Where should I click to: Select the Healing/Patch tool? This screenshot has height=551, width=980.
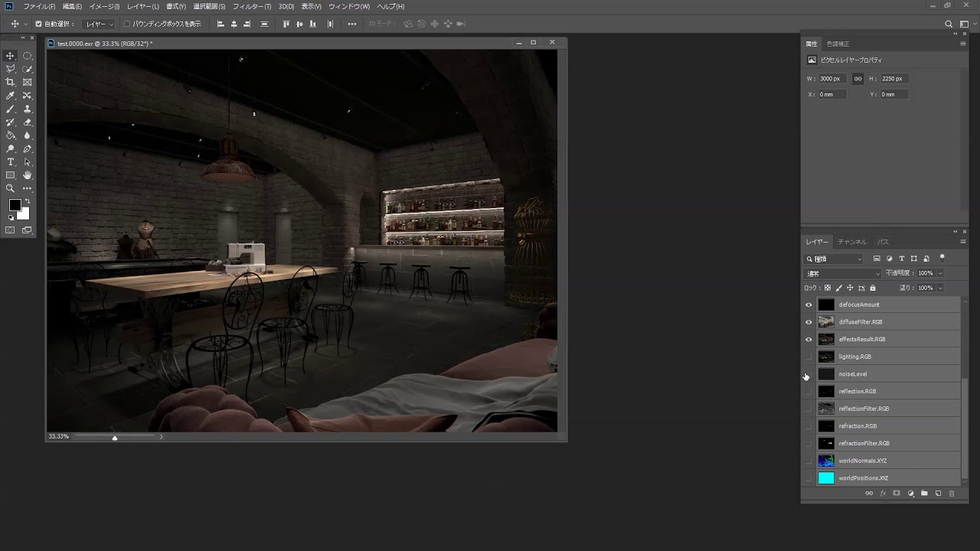28,96
